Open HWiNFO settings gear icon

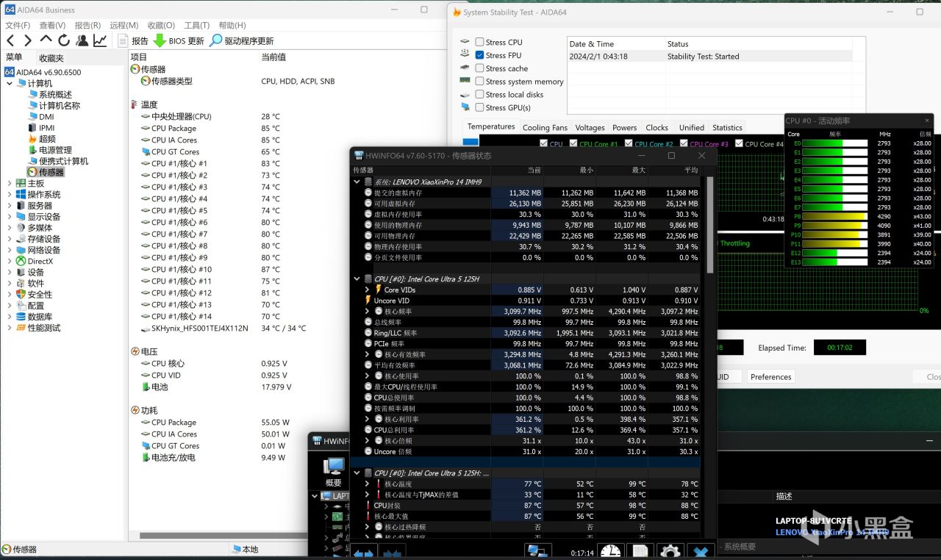pyautogui.click(x=669, y=551)
